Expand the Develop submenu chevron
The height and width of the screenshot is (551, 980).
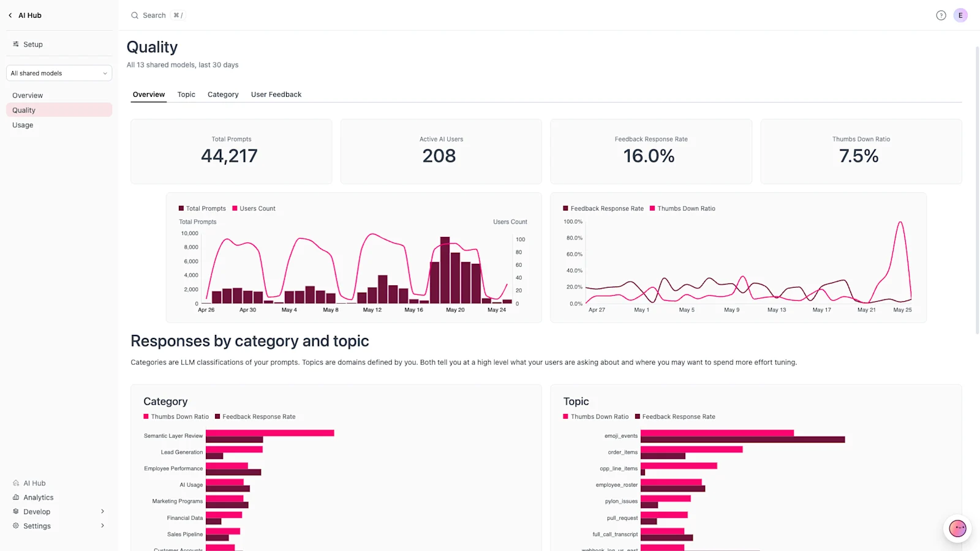coord(102,511)
